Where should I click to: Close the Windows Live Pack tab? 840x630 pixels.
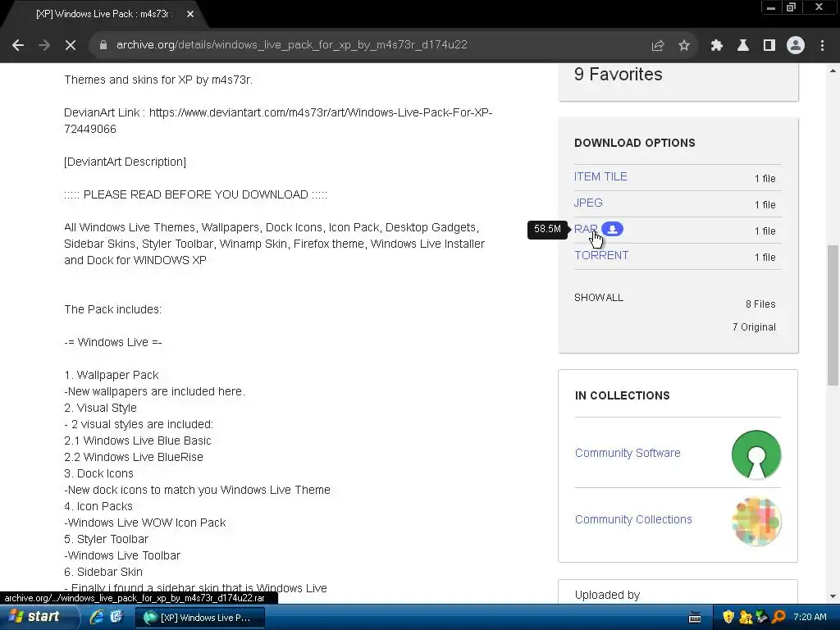click(x=190, y=15)
